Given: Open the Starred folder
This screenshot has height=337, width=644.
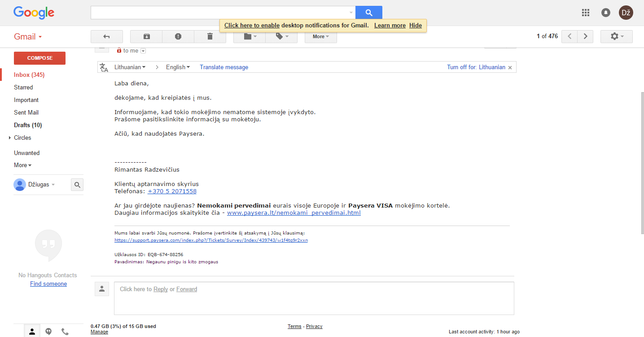Looking at the screenshot, I should (x=23, y=88).
